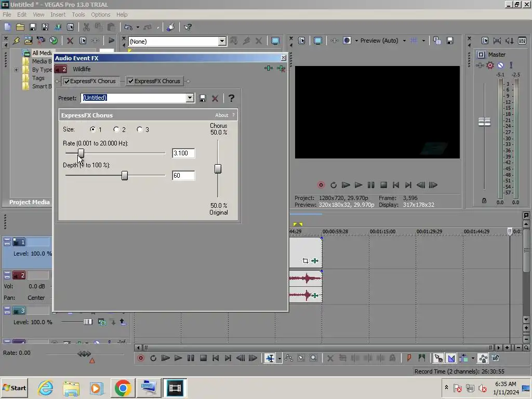The width and height of the screenshot is (532, 399).
Task: Click the Chorus/Original mix vertical slider
Action: pos(218,169)
